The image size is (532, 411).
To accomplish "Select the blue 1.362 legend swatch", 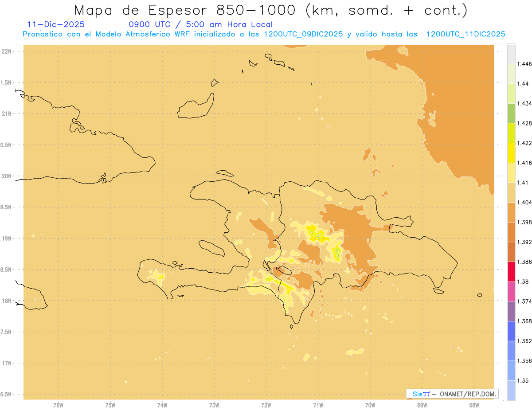I will coord(511,331).
